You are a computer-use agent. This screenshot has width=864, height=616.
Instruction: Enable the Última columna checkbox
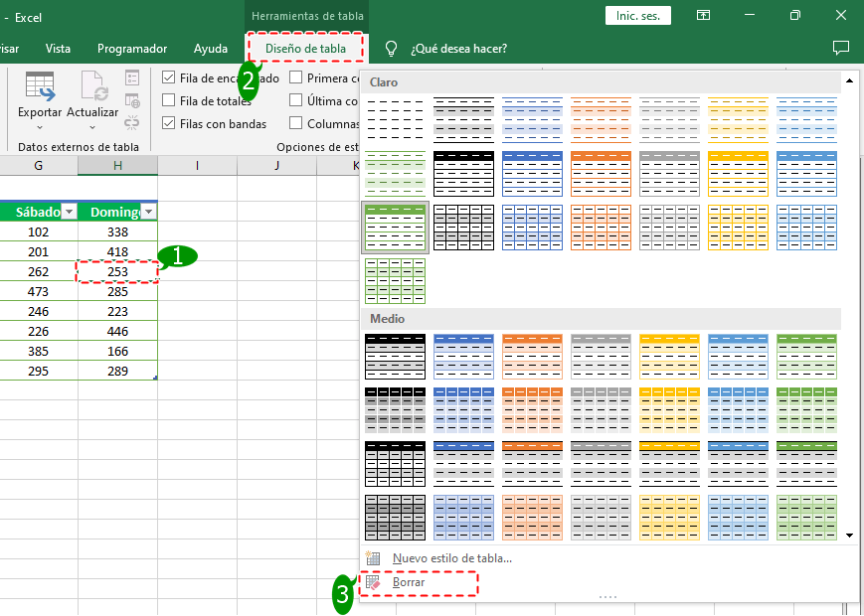point(296,100)
